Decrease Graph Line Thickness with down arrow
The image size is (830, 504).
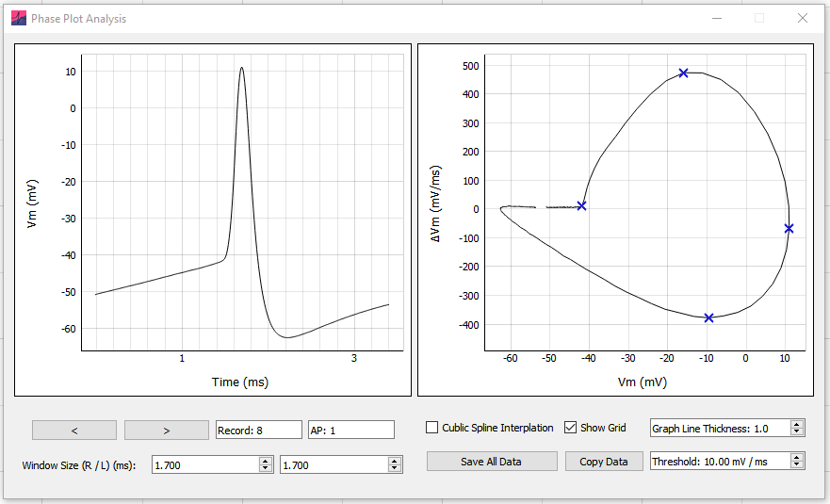(x=797, y=431)
